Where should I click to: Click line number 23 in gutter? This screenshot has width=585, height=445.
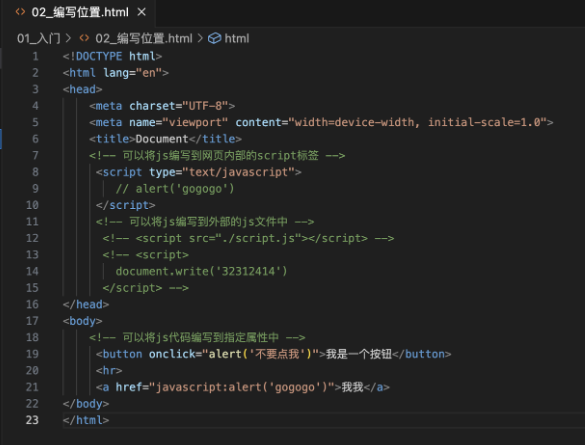point(32,420)
